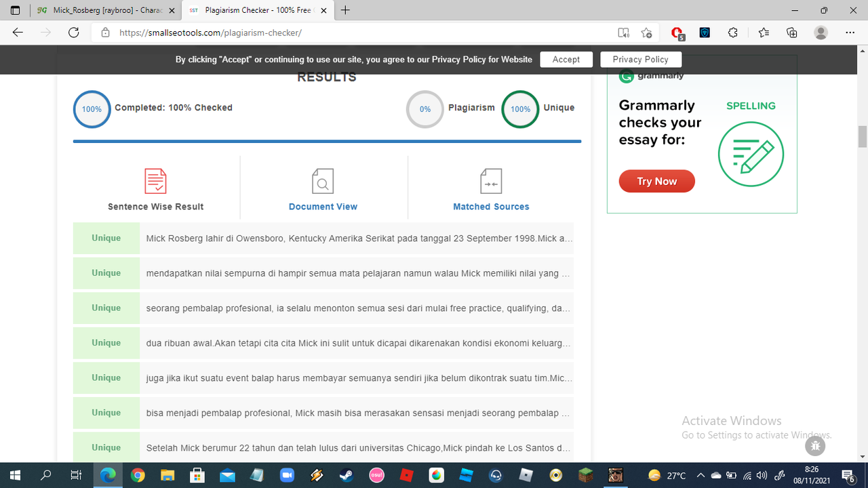Open the tab actions menu icon

(15, 10)
